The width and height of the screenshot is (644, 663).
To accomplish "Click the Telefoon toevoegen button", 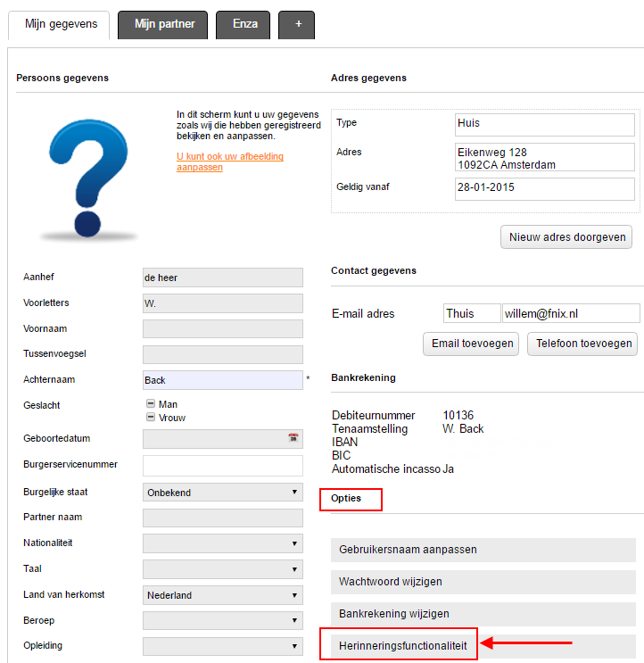I will [584, 344].
